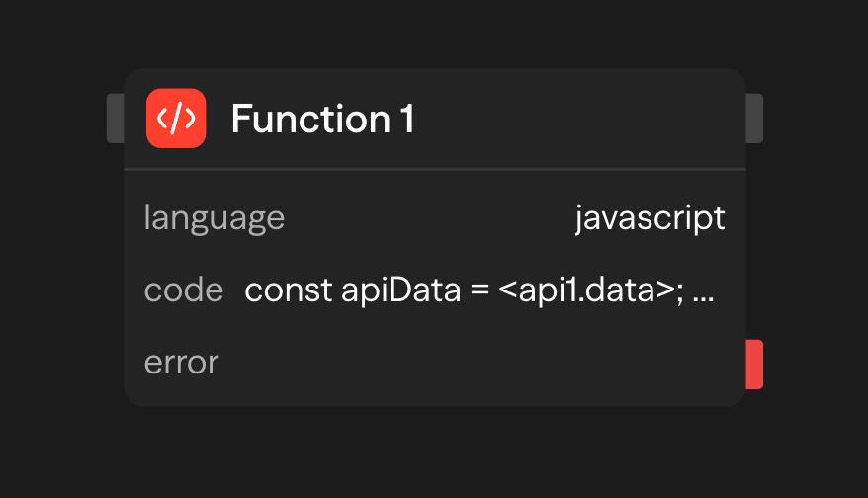Click the right gray output handle

[x=754, y=119]
